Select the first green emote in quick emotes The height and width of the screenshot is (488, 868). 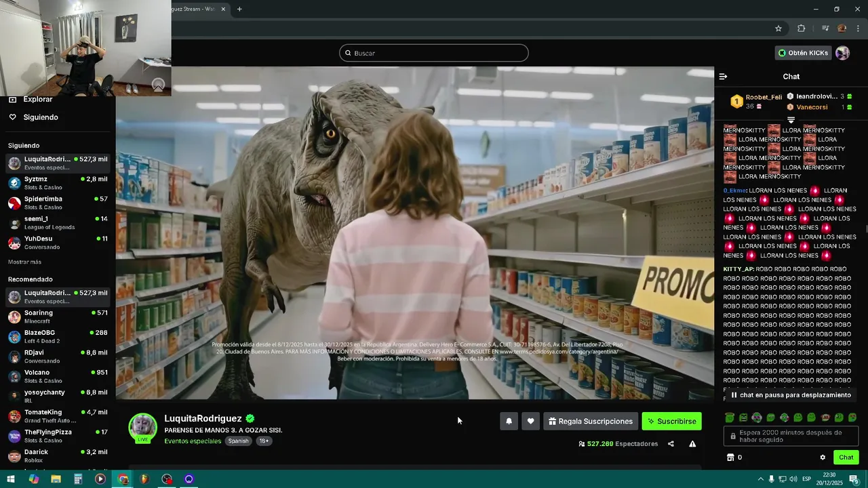pyautogui.click(x=730, y=418)
